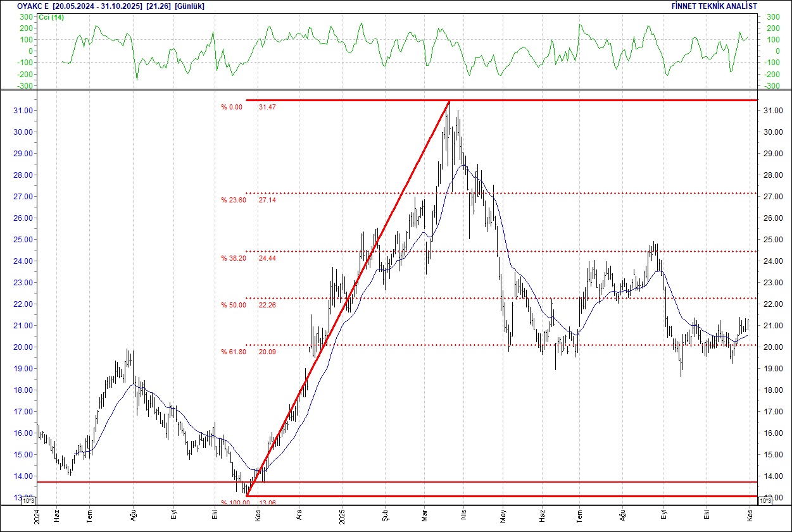Click the % 50.00 Fibonacci level label
This screenshot has width=792, height=532.
point(232,305)
